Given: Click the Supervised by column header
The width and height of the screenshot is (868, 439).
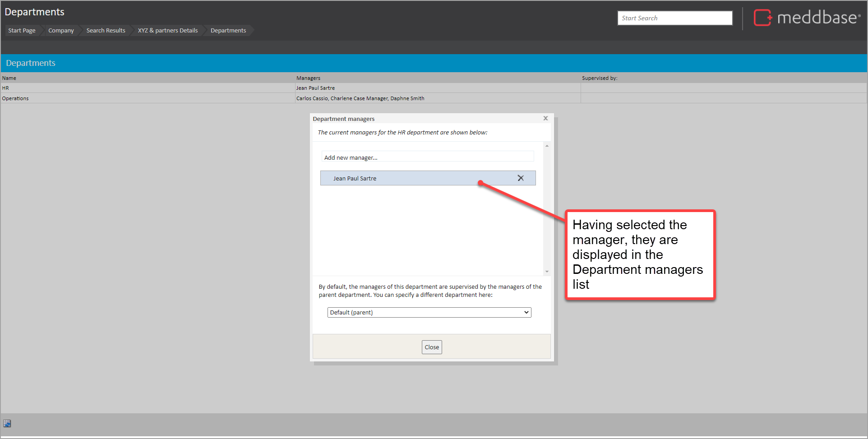Looking at the screenshot, I should pos(599,78).
